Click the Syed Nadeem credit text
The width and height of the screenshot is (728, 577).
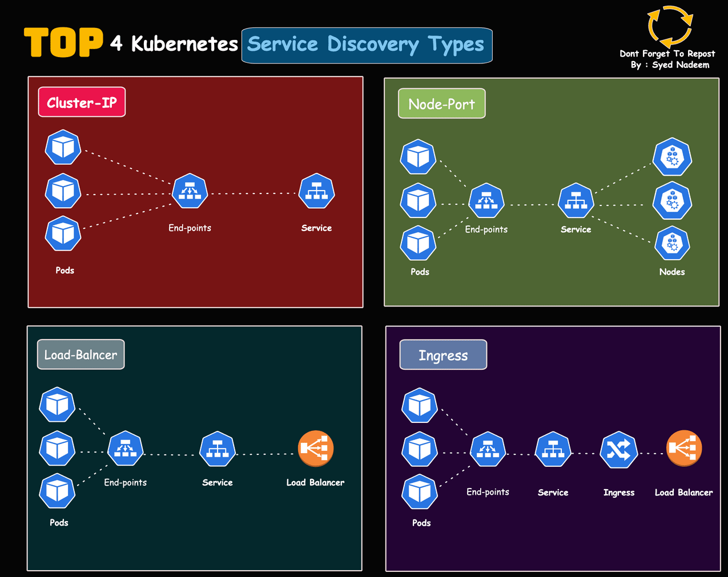tap(669, 64)
